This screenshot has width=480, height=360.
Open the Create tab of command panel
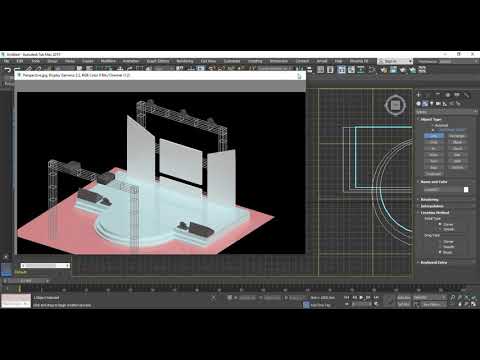[419, 95]
